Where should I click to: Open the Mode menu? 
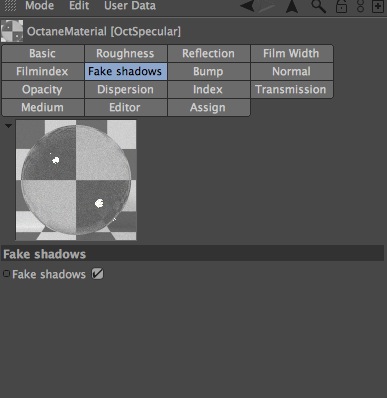[39, 6]
